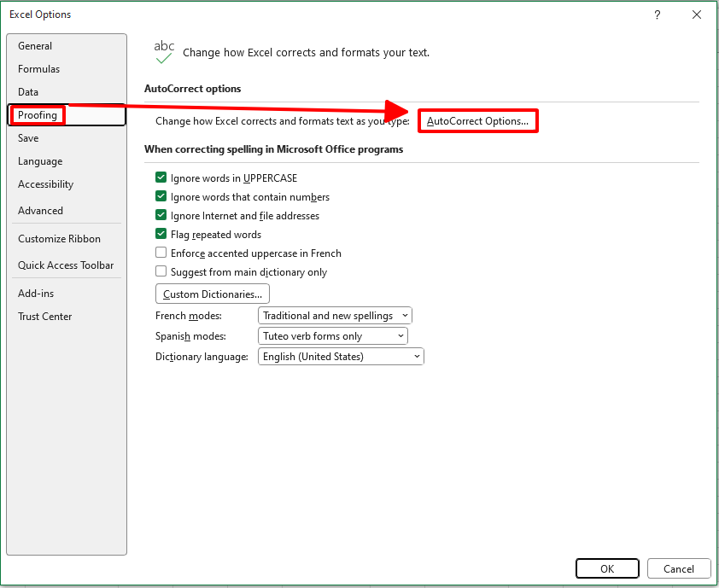
Task: Toggle Ignore Internet and file addresses
Action: 161,215
